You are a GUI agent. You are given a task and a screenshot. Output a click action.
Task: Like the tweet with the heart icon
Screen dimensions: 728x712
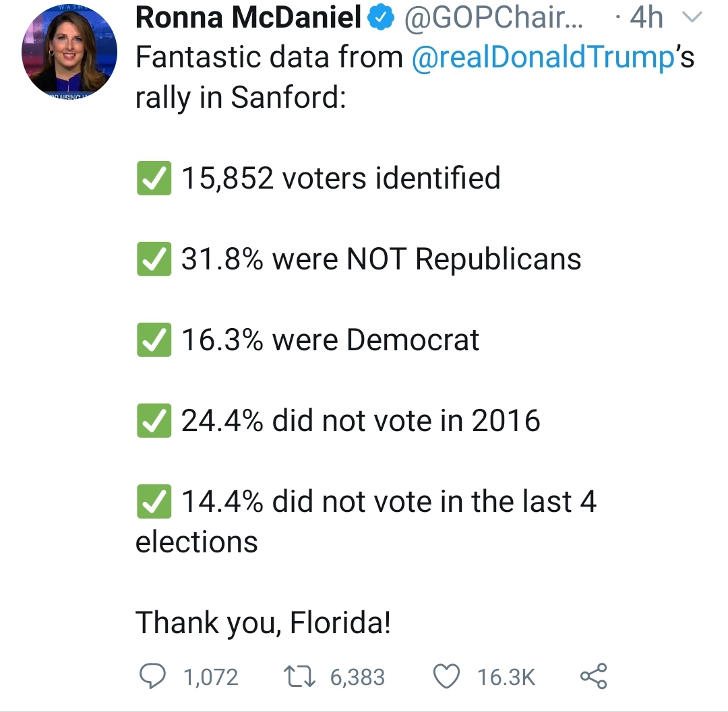click(x=447, y=676)
